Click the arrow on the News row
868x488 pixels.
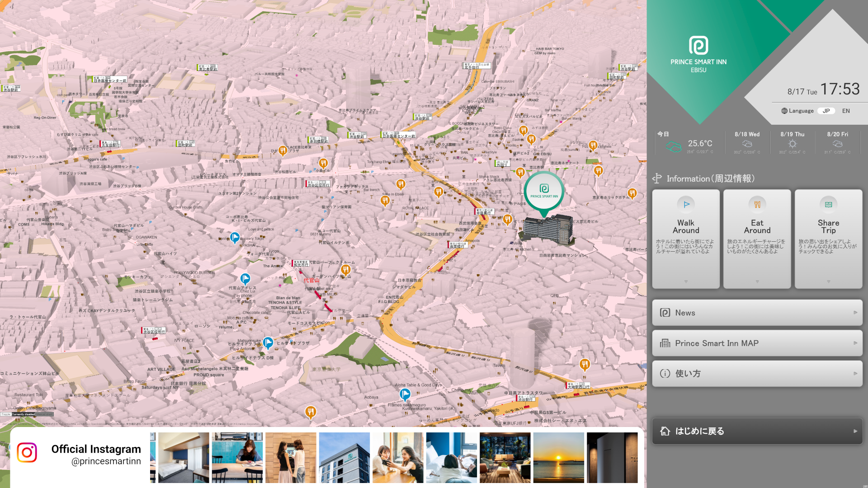pos(855,313)
